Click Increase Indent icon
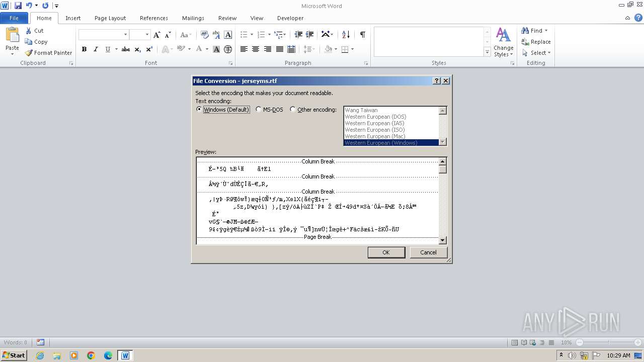This screenshot has width=644, height=362. point(310,35)
